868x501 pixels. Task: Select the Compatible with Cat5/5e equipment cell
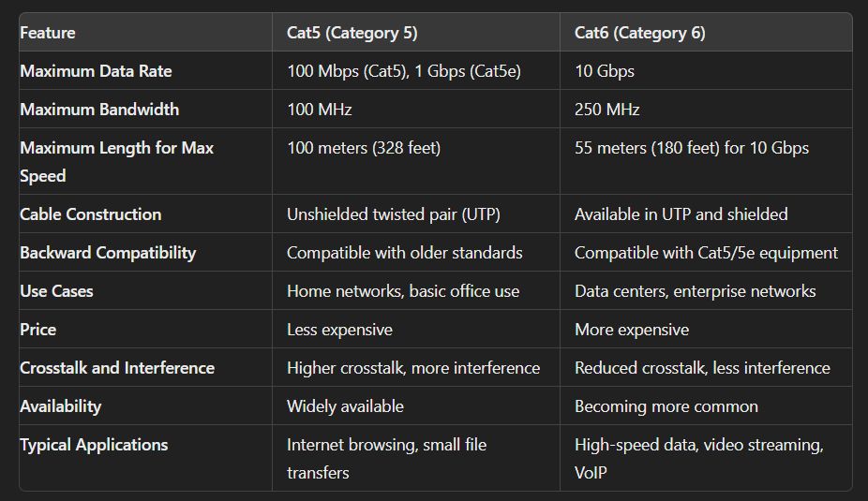(706, 252)
